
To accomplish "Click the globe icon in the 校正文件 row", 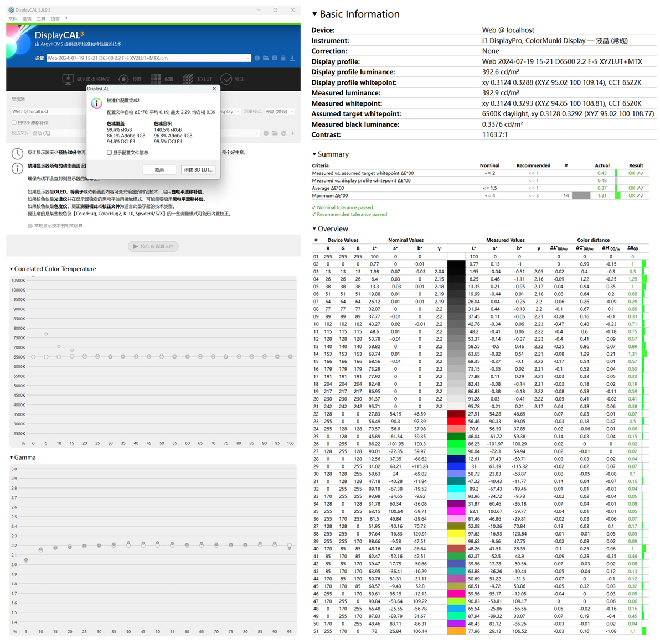I will (283, 133).
